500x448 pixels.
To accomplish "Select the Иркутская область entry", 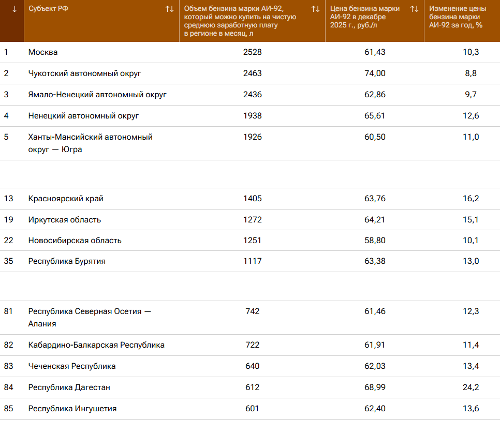I will pos(65,220).
